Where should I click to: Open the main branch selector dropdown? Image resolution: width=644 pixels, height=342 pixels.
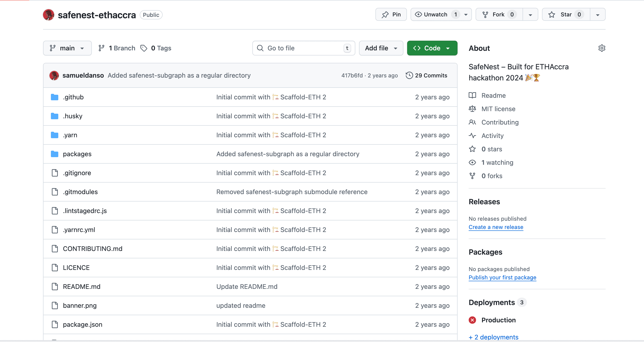[x=67, y=48]
